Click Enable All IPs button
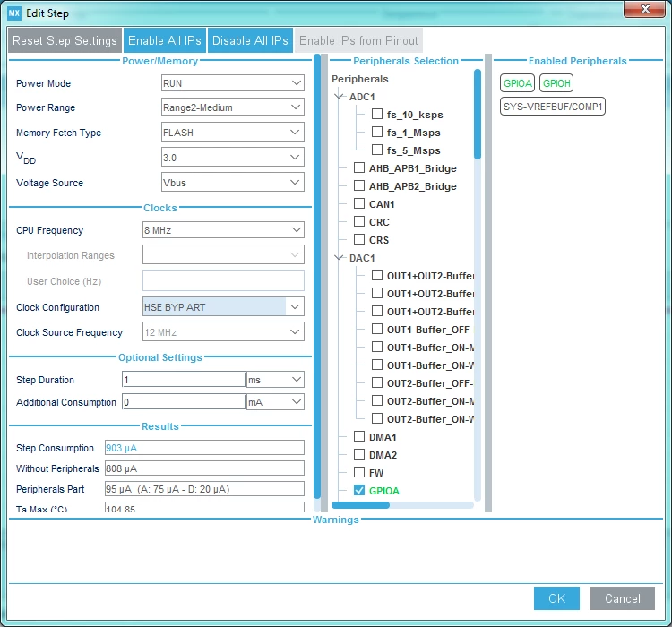This screenshot has width=672, height=627. point(165,40)
